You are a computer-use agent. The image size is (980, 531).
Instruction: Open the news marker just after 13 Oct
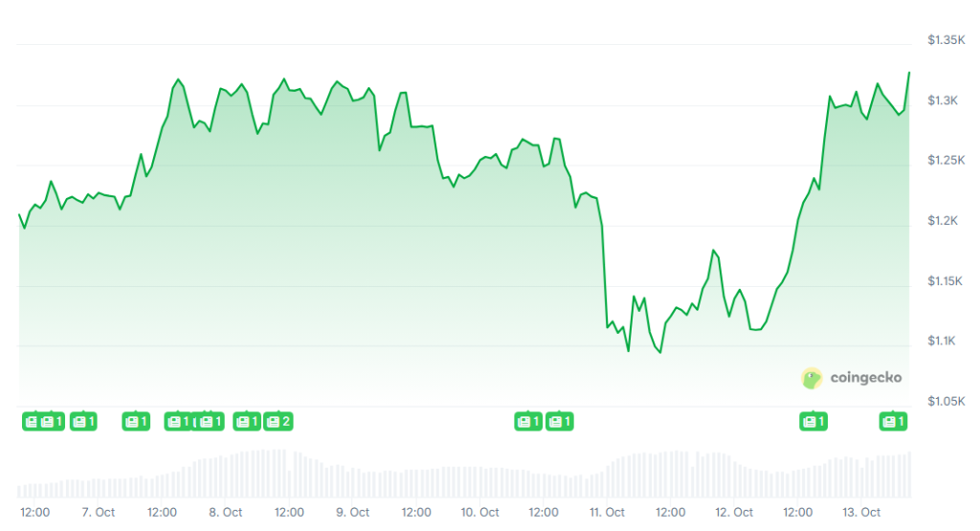[x=894, y=421]
